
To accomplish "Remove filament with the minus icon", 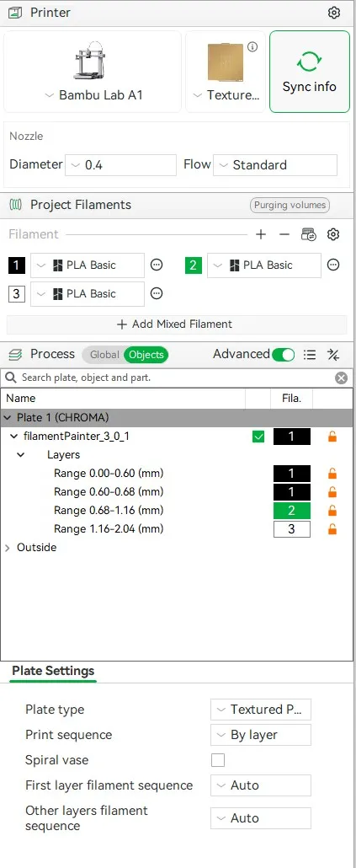I will (x=284, y=235).
